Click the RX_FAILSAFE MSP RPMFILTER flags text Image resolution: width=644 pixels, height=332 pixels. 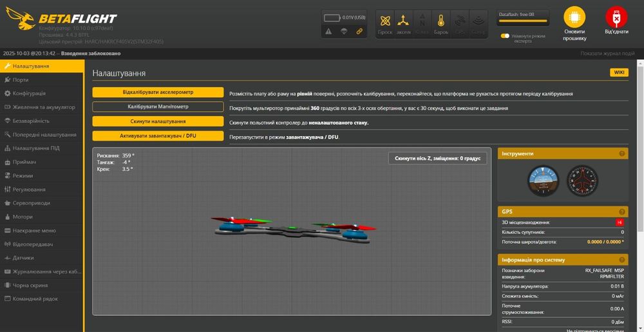point(604,273)
